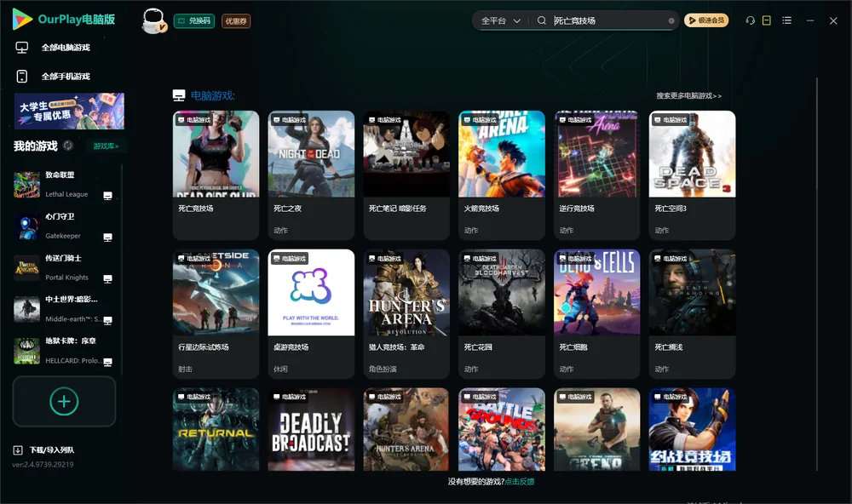Click PC icon beside HELLCARD
Screen dimensions: 852x504
click(107, 363)
